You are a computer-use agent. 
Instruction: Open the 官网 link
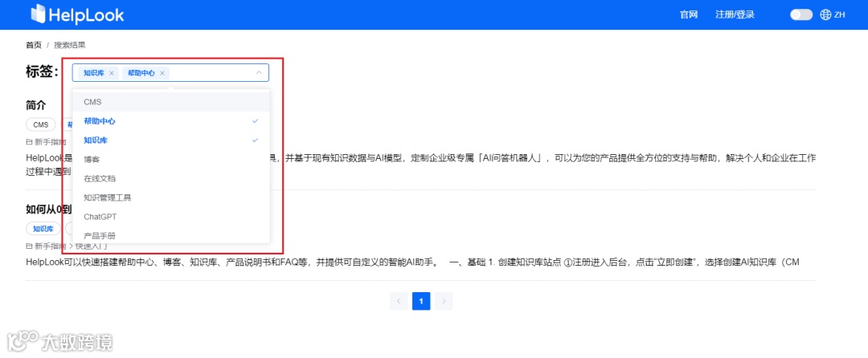[688, 15]
